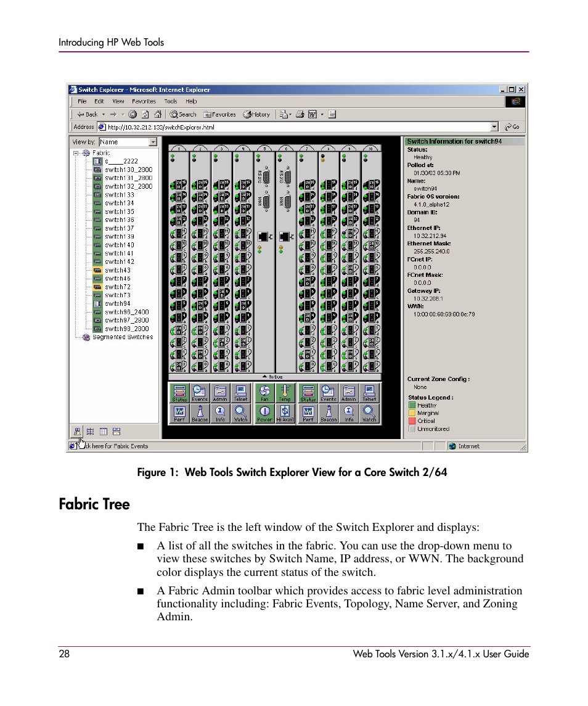Click the History toolbar button
The image size is (588, 706).
pos(256,114)
